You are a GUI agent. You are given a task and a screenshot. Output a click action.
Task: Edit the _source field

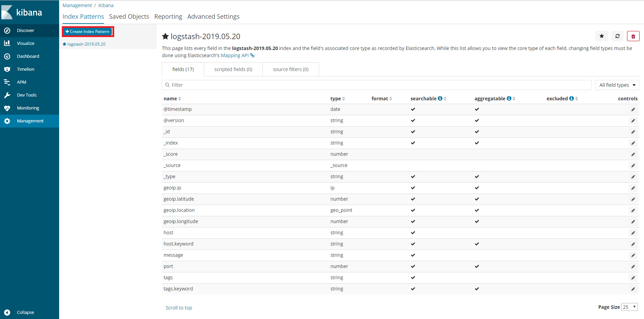pos(633,166)
